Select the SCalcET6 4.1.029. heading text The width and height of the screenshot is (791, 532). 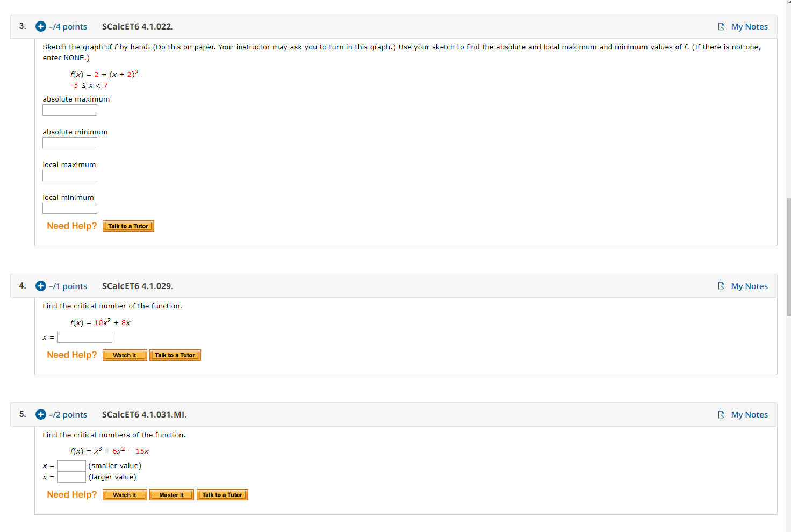pyautogui.click(x=138, y=286)
